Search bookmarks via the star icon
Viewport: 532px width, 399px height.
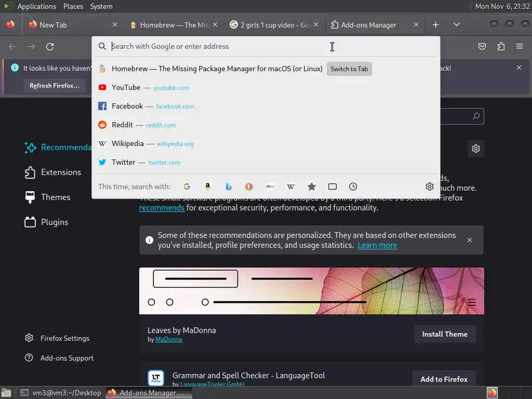(x=312, y=187)
